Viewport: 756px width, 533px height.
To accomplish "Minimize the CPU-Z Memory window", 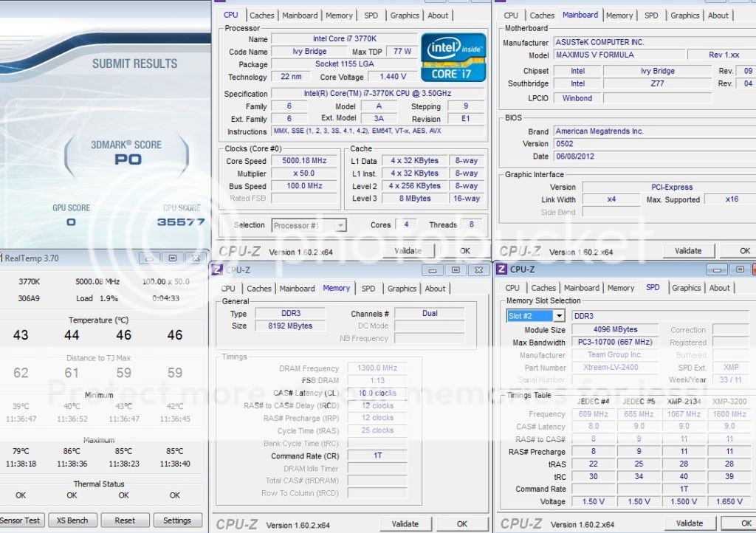I will 433,270.
